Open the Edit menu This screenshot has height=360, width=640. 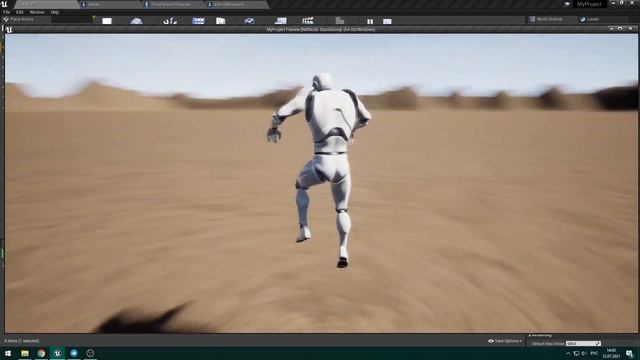[x=20, y=12]
